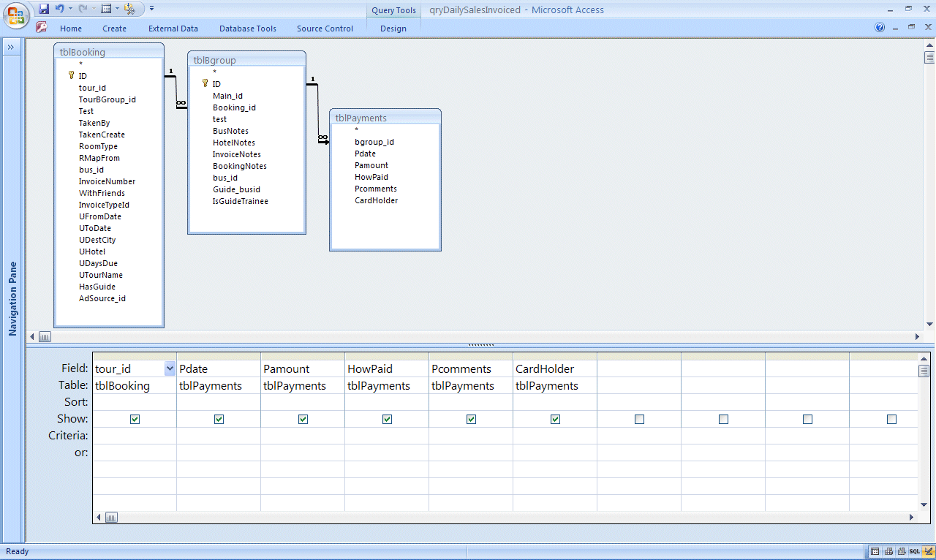Screen dimensions: 936x560
Task: Select the asterisk in tblPayments field list
Action: pyautogui.click(x=356, y=130)
